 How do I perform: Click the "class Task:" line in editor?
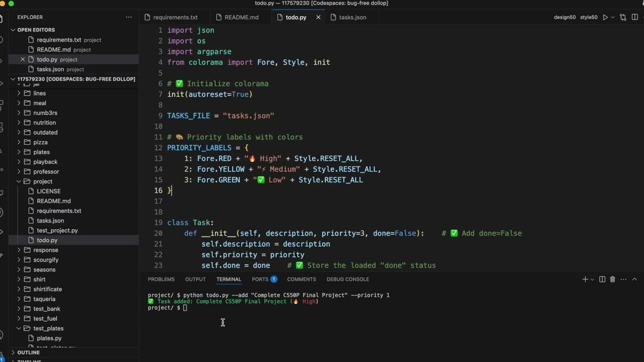pos(190,223)
